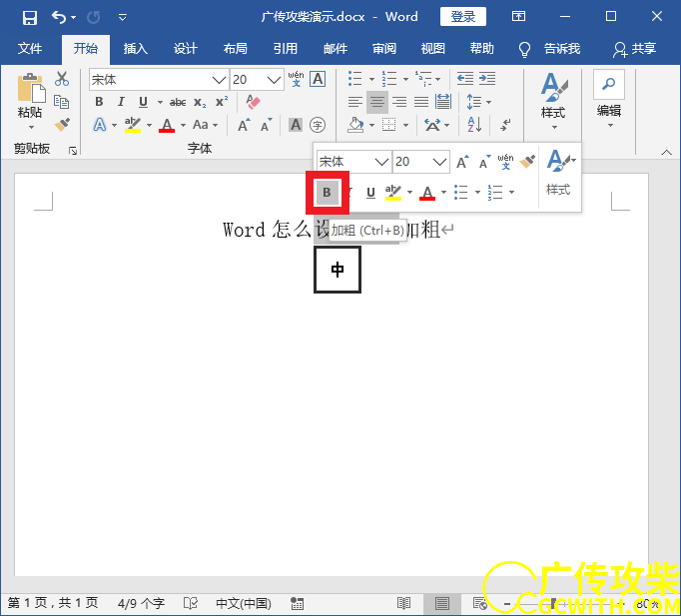
Task: Click the distributed alignment icon
Action: click(x=443, y=102)
